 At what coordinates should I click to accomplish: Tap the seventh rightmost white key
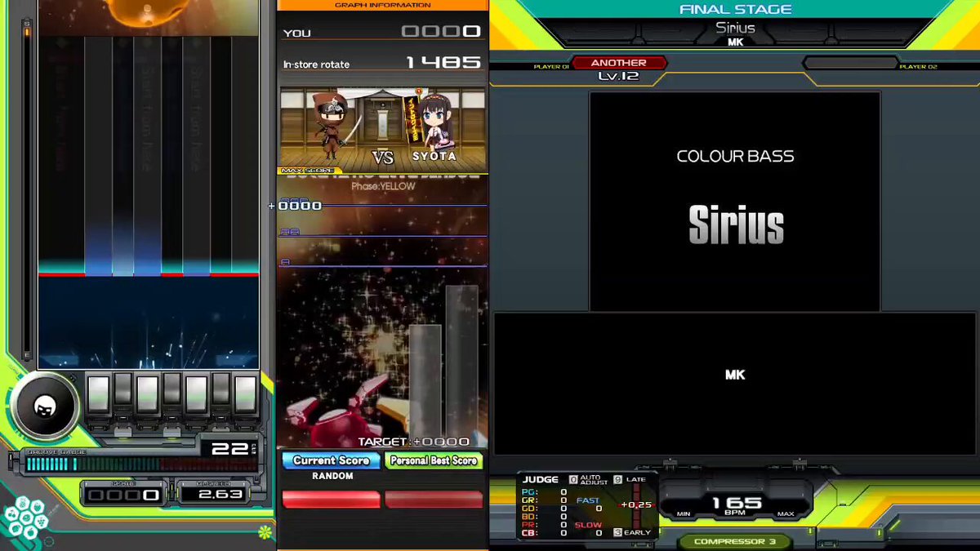pos(245,393)
